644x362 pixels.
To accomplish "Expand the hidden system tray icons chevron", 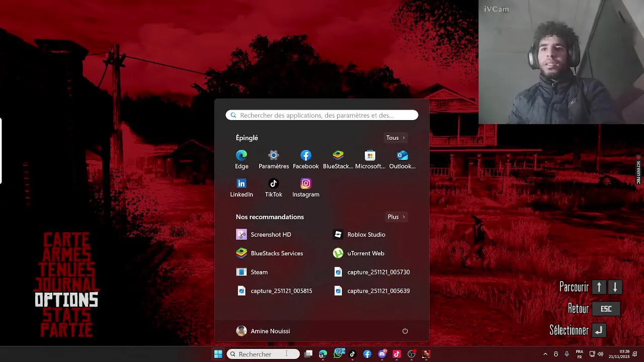I will 545,354.
